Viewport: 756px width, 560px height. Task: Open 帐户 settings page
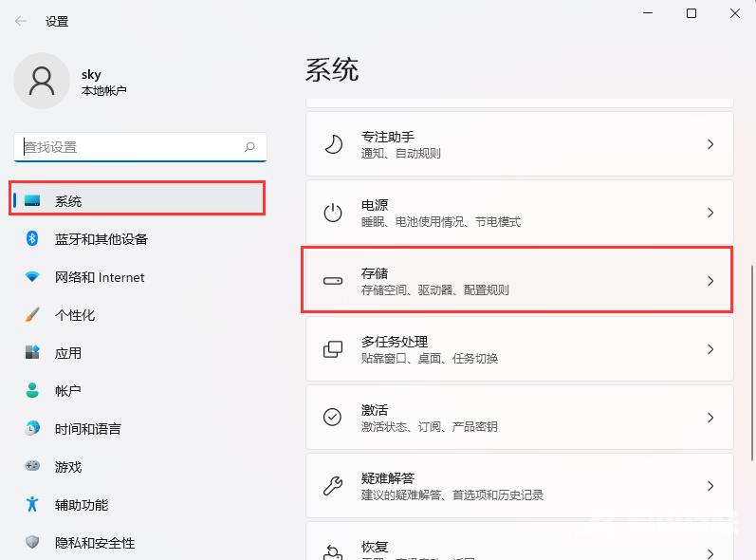(x=138, y=391)
